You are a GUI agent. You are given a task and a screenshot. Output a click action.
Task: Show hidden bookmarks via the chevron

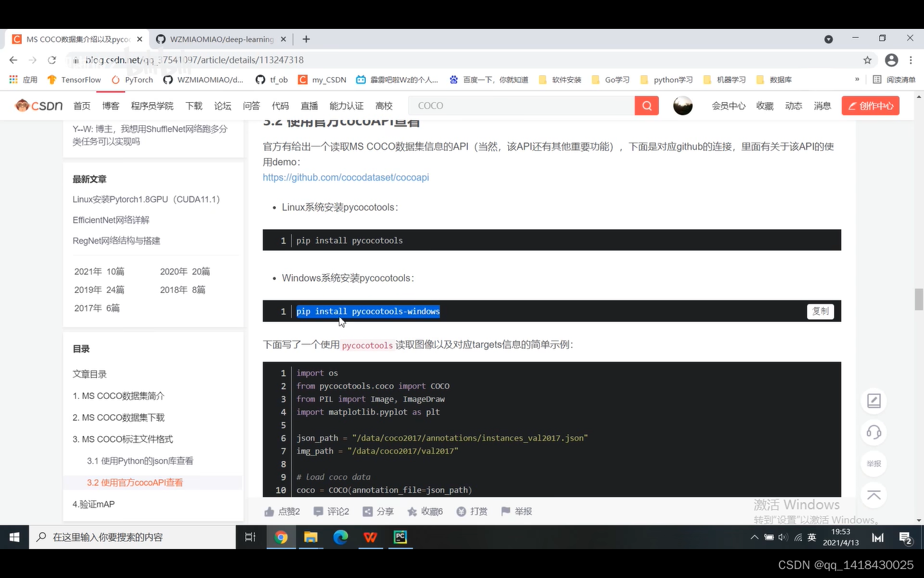pos(857,80)
